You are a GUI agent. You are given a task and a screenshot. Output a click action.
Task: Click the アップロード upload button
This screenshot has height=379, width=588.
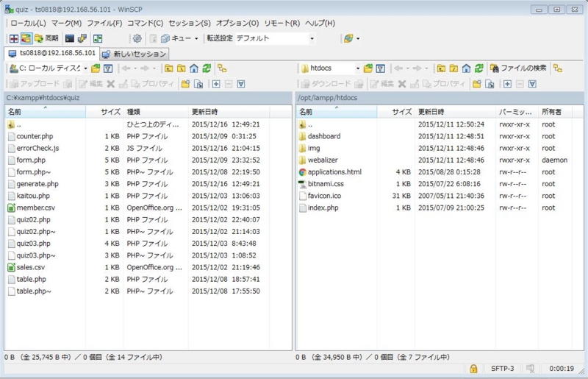(x=35, y=84)
